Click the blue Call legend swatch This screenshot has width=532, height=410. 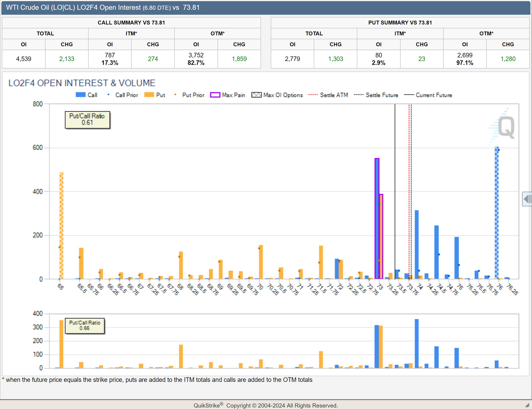tap(80, 95)
